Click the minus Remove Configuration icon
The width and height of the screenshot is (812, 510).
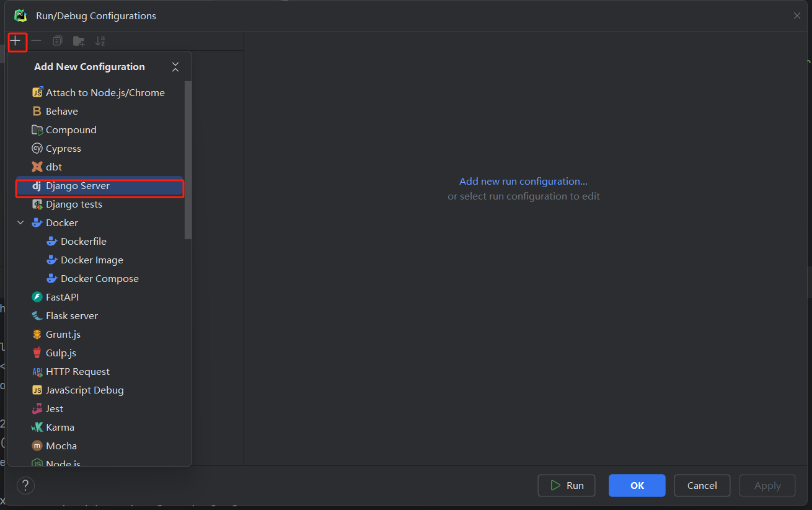tap(37, 41)
